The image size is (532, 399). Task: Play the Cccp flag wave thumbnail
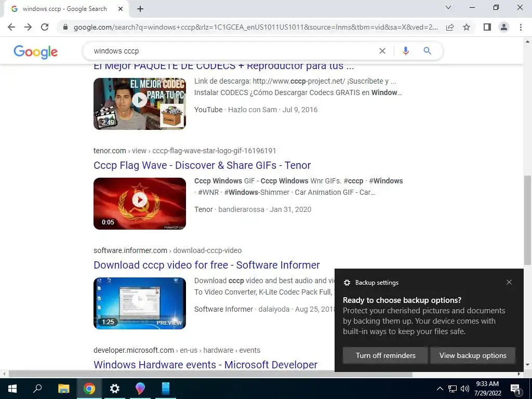[139, 204]
